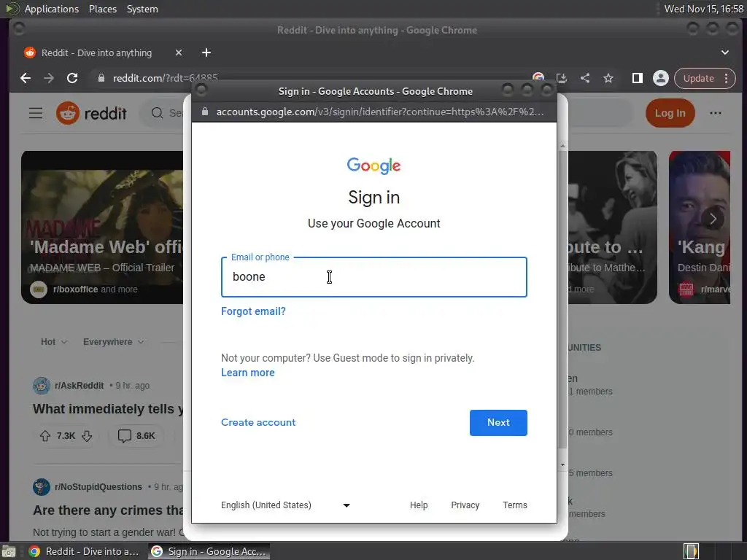This screenshot has width=747, height=560.
Task: Click the Reddit search magnifier icon
Action: click(x=157, y=113)
